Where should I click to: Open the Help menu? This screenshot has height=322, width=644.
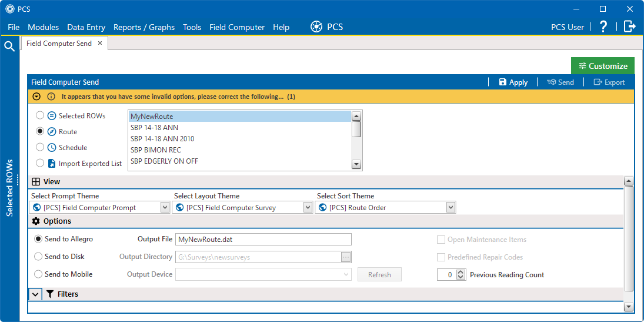[281, 27]
